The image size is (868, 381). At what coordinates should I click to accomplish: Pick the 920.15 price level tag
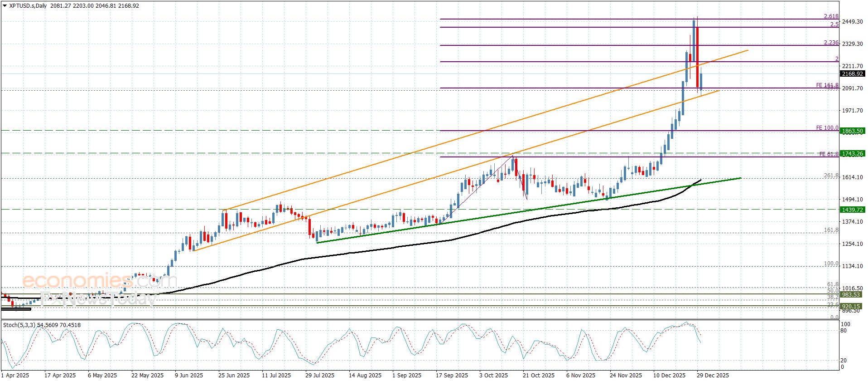[850, 307]
